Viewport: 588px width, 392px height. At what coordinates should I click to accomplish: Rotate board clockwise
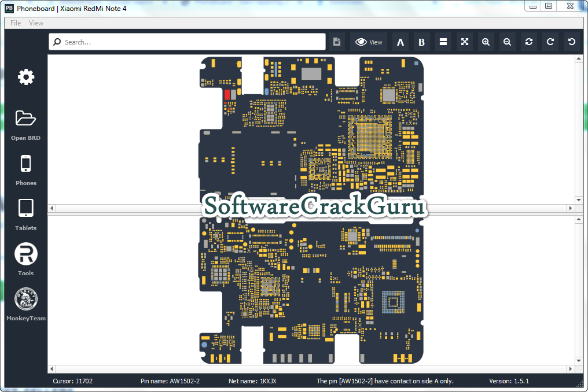[x=550, y=42]
